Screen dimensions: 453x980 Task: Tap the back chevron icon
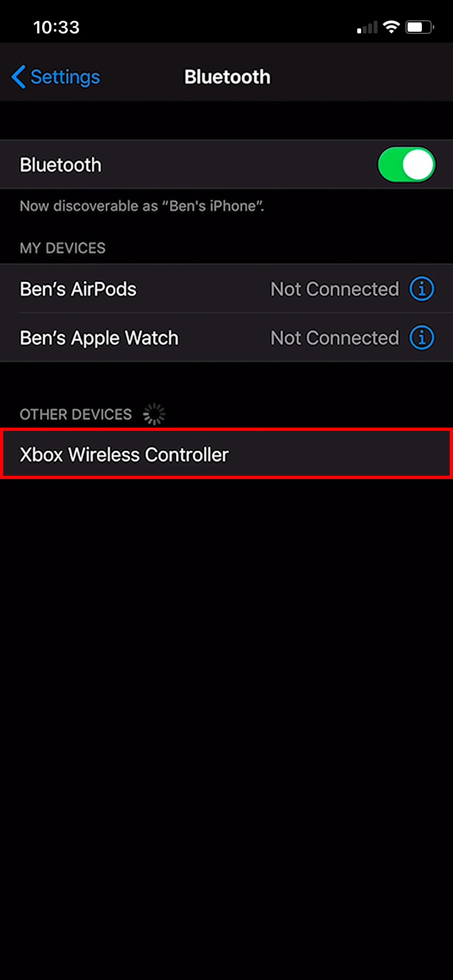point(18,77)
